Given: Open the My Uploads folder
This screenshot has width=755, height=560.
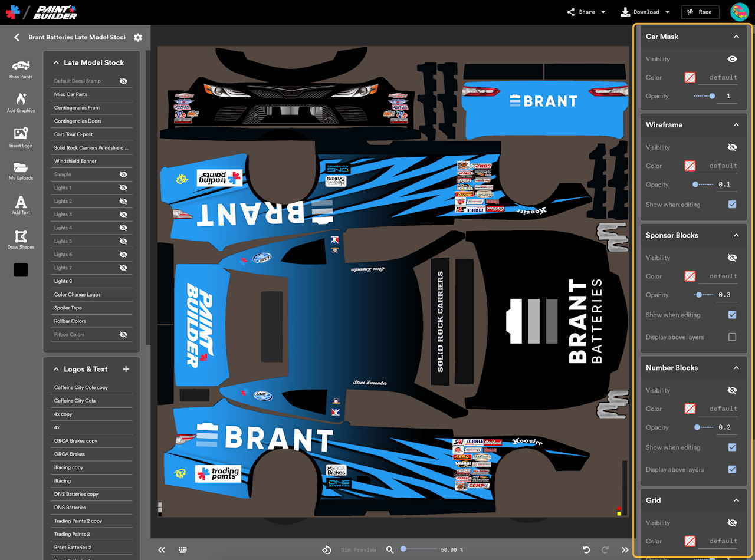Looking at the screenshot, I should pos(21,171).
